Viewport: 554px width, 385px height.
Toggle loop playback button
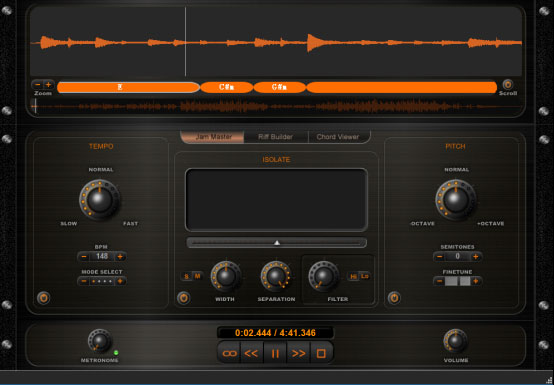229,353
